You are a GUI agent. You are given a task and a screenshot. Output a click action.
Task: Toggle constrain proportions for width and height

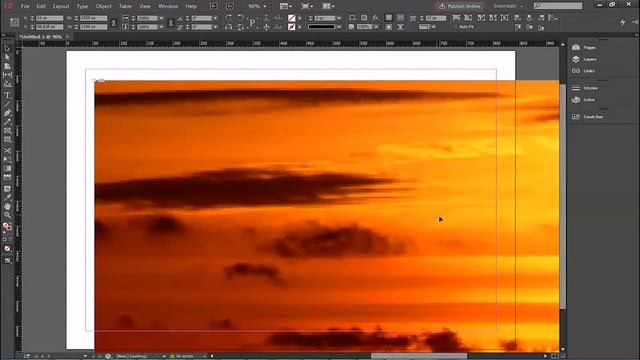tap(114, 23)
